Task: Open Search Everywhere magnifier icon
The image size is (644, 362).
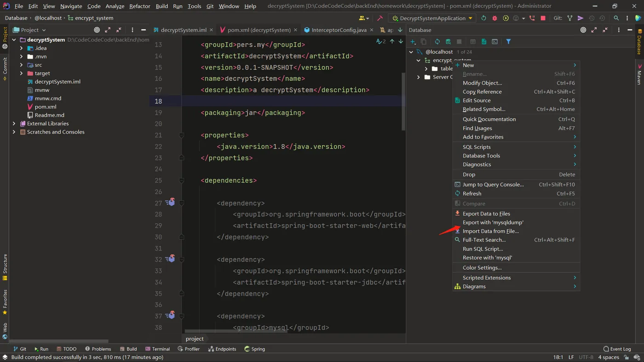Action: (616, 18)
